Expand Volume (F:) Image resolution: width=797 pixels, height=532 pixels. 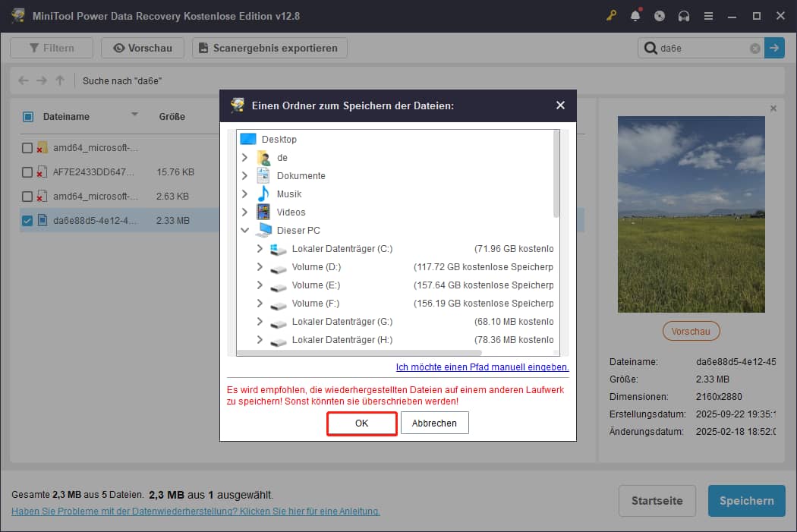coord(260,304)
